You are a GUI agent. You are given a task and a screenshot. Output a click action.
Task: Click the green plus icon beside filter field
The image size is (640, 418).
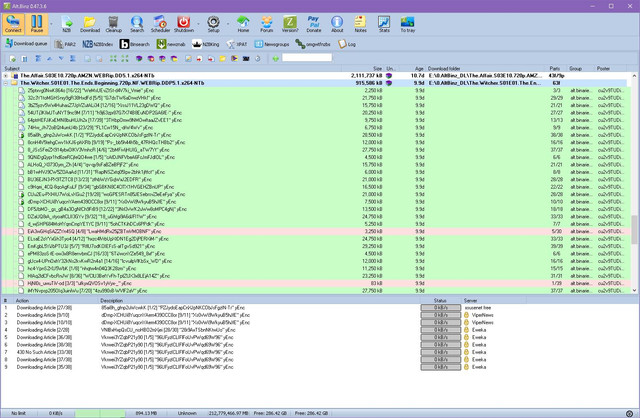[276, 58]
